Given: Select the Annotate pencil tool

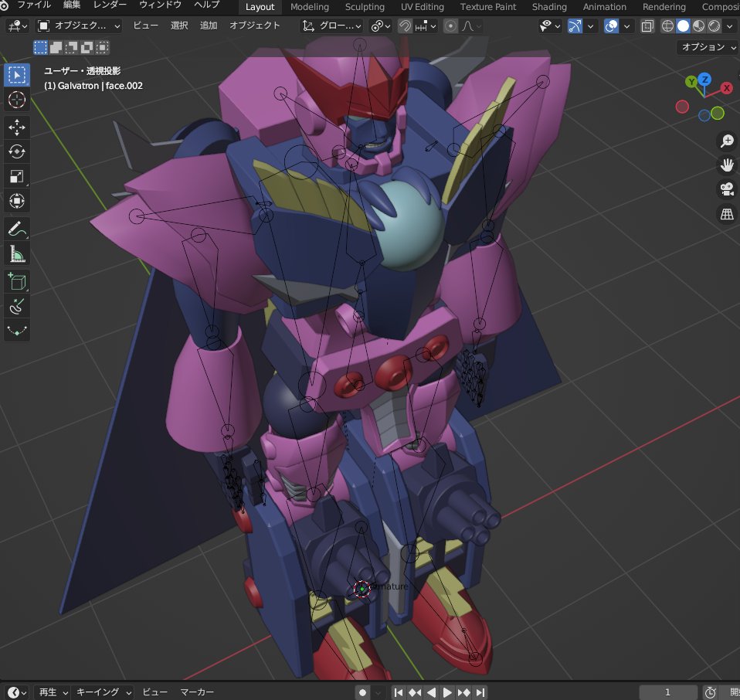Looking at the screenshot, I should tap(17, 229).
